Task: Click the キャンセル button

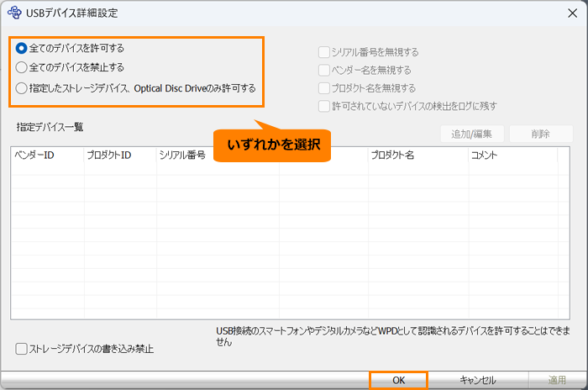Action: pos(478,380)
